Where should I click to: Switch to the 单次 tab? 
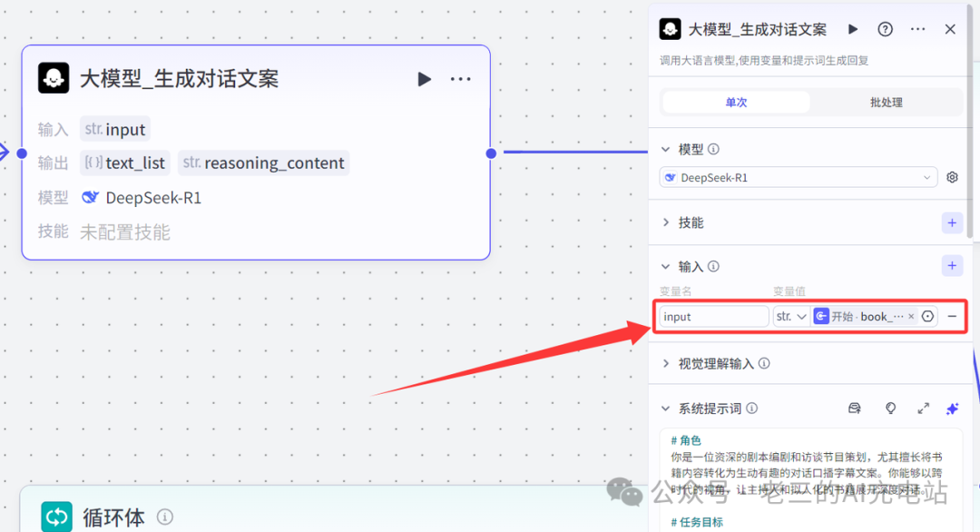[736, 102]
